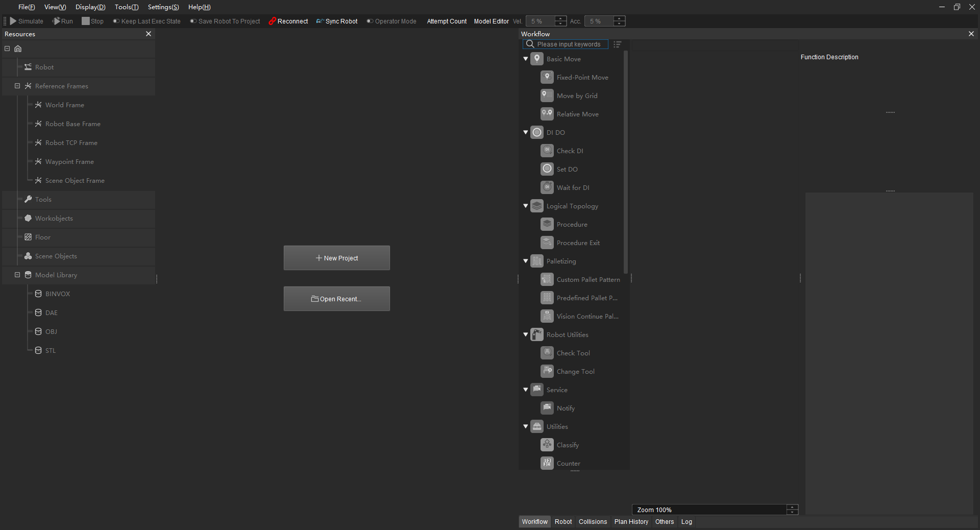Switch to the Plan History tab

tap(631, 522)
